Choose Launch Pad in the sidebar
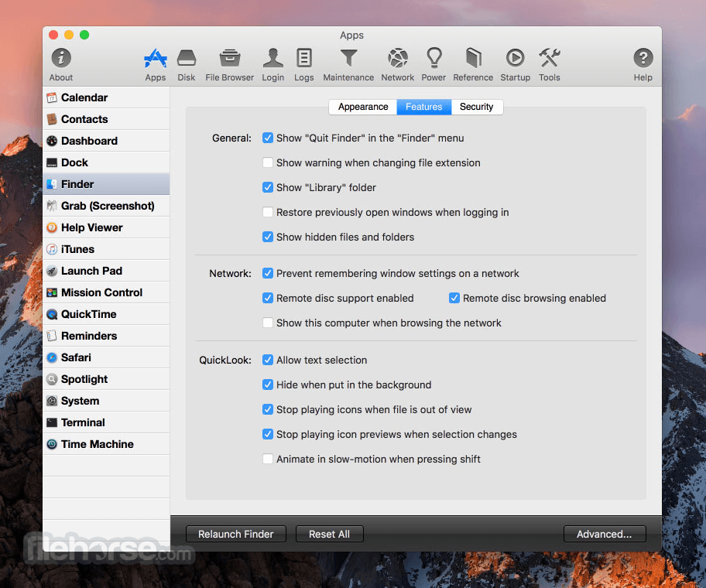706x588 pixels. pyautogui.click(x=106, y=271)
